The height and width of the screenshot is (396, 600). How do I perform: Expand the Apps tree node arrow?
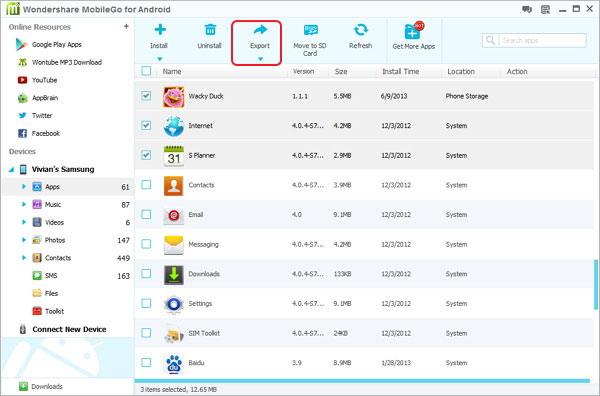(24, 187)
